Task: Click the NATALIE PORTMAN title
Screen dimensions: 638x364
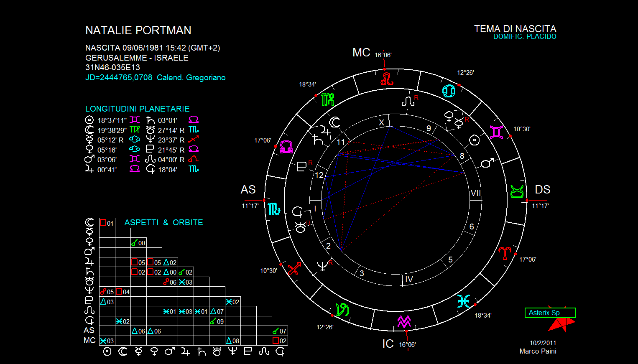Action: click(138, 31)
